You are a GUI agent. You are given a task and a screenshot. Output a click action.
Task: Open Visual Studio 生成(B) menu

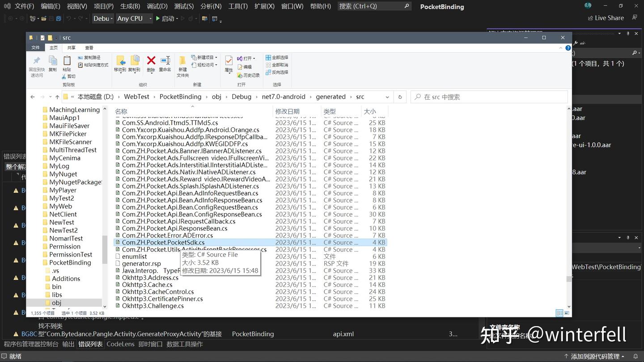(130, 6)
